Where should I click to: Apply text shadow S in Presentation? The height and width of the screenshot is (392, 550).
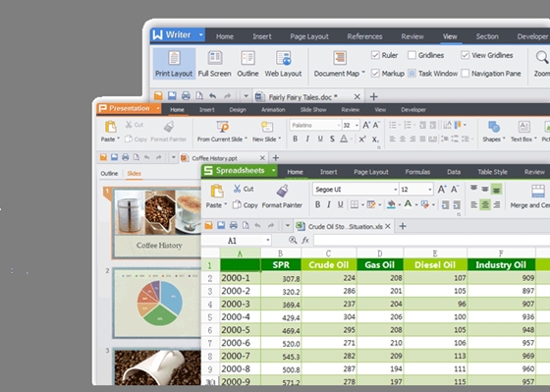click(x=332, y=139)
